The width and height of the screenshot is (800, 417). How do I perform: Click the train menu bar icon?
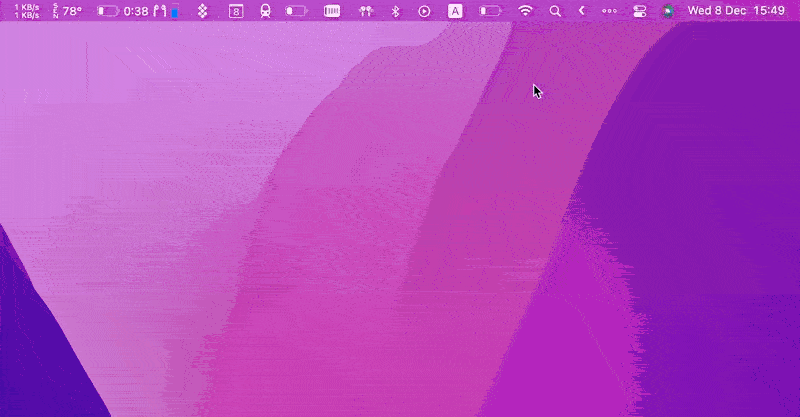265,11
